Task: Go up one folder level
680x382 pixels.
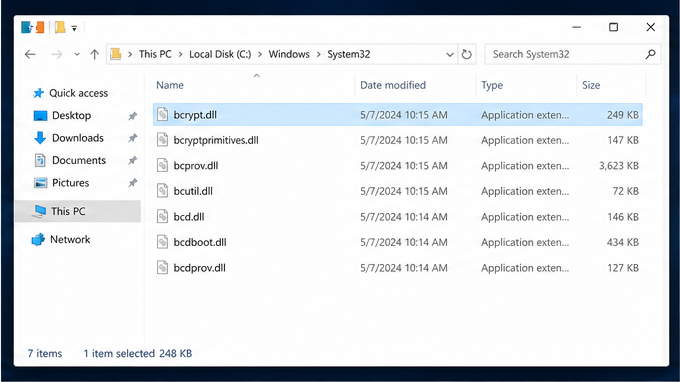Action: click(x=95, y=54)
